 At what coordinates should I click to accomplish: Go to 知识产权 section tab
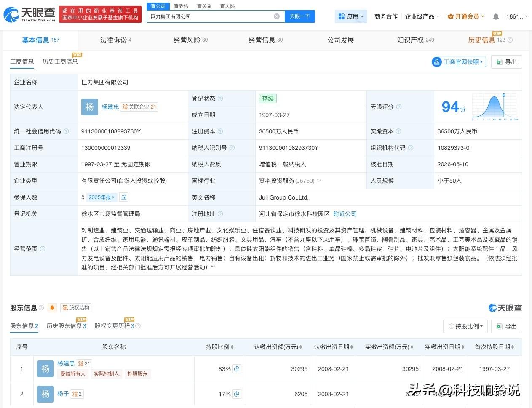coord(415,40)
